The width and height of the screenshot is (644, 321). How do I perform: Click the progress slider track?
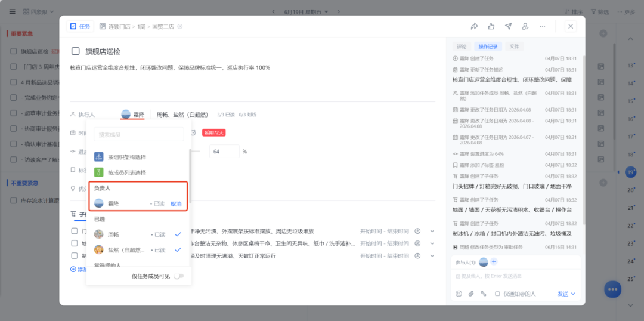pos(196,152)
